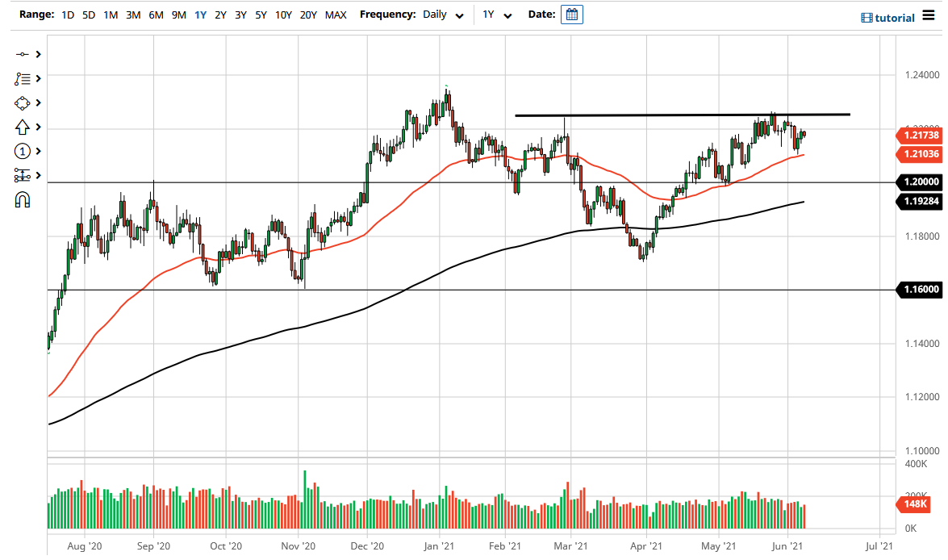
Task: Click the 1.16000 support line label
Action: [918, 289]
